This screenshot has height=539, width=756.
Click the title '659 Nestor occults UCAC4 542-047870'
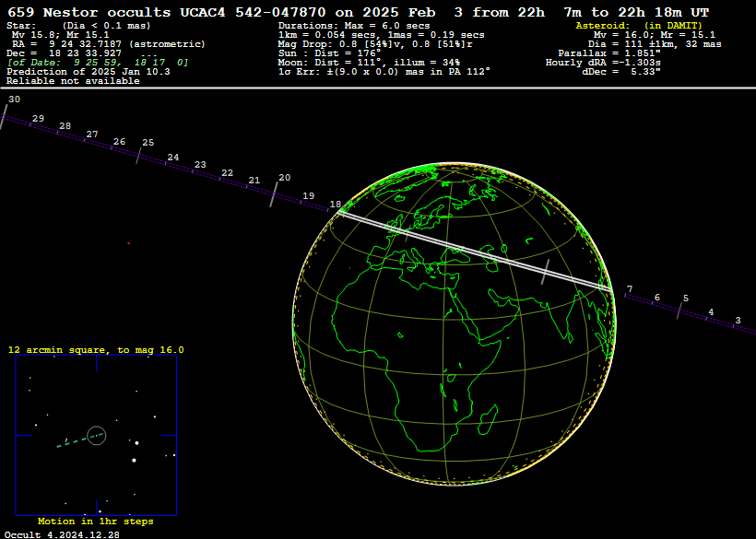[167, 13]
